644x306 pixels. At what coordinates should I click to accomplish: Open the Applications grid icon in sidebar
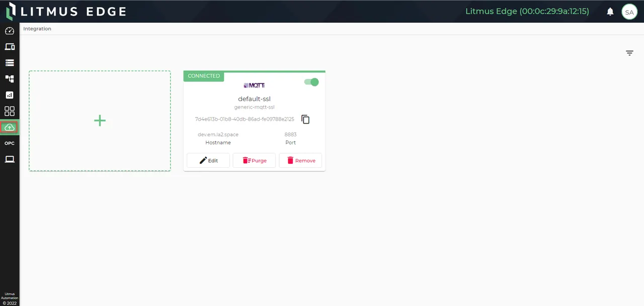tap(10, 111)
